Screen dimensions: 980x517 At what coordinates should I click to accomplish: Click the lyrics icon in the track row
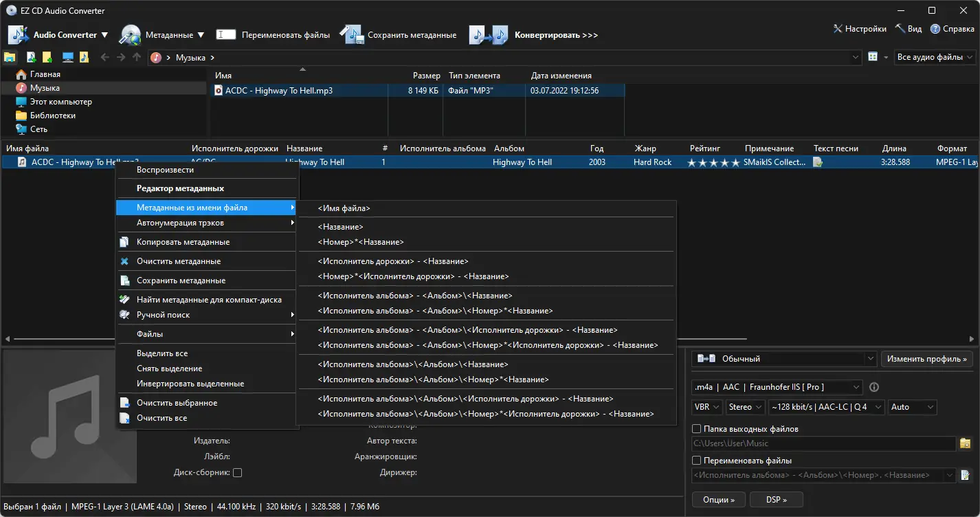point(818,162)
